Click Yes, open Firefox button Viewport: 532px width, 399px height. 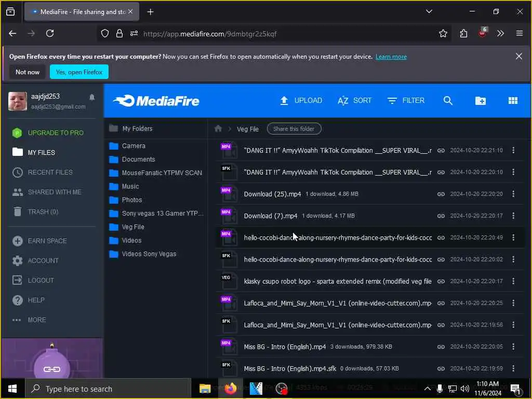coord(79,72)
